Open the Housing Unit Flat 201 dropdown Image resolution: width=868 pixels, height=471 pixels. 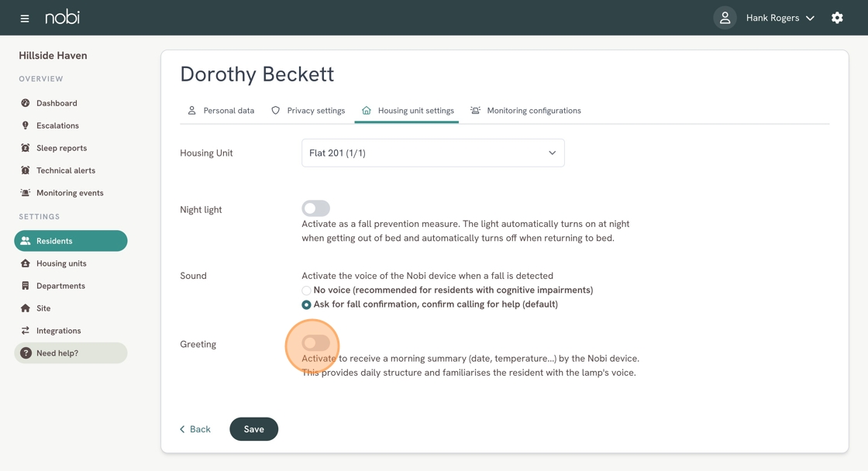coord(433,153)
